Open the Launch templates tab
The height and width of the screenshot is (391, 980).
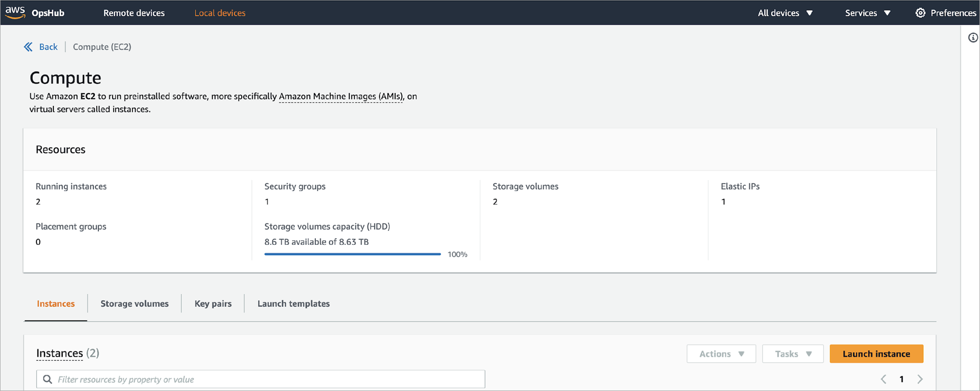pos(294,304)
